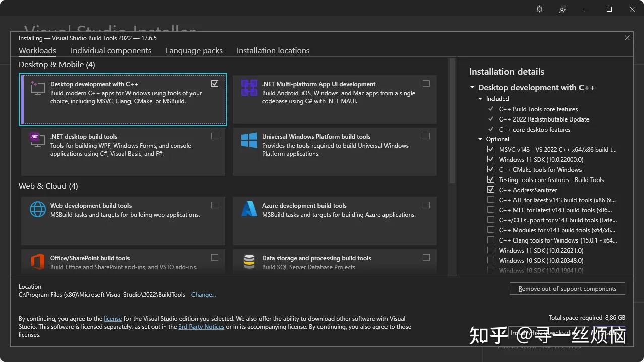This screenshot has height=362, width=644.
Task: Click the Azure development build tools icon
Action: 249,209
